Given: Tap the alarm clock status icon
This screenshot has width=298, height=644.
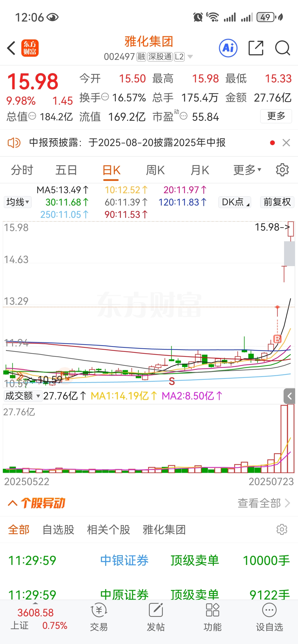Looking at the screenshot, I should [198, 17].
